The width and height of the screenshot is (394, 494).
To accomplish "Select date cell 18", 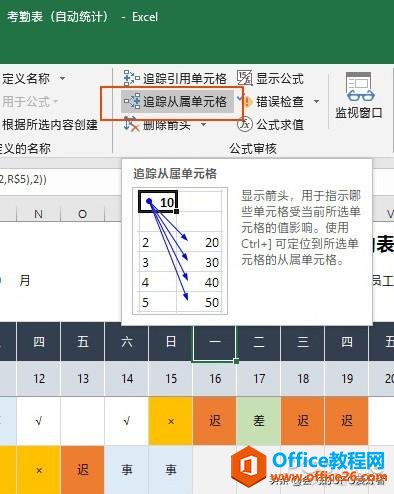I will [303, 379].
